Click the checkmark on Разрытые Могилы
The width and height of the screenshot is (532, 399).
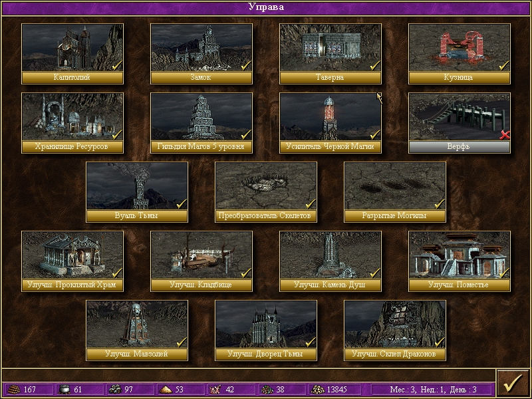coord(440,203)
